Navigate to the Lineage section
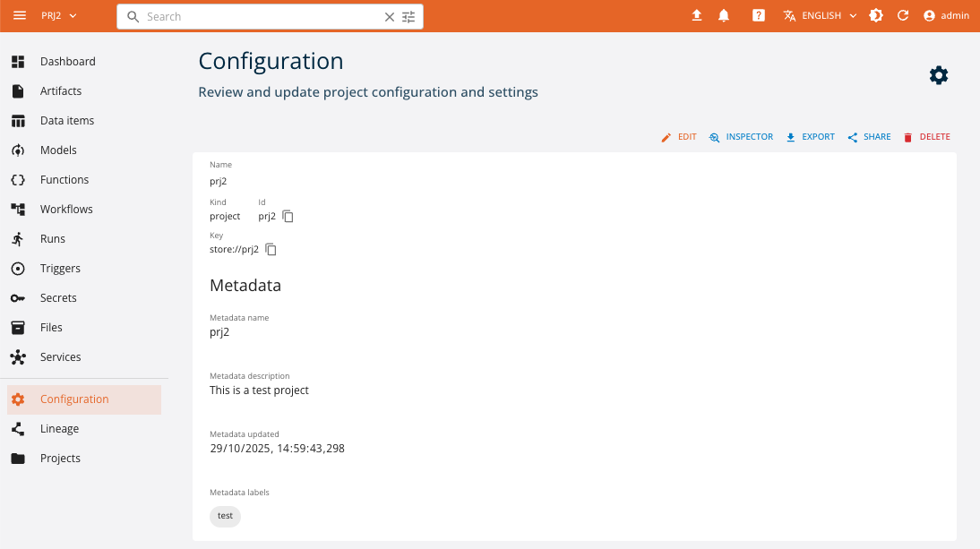 (60, 428)
